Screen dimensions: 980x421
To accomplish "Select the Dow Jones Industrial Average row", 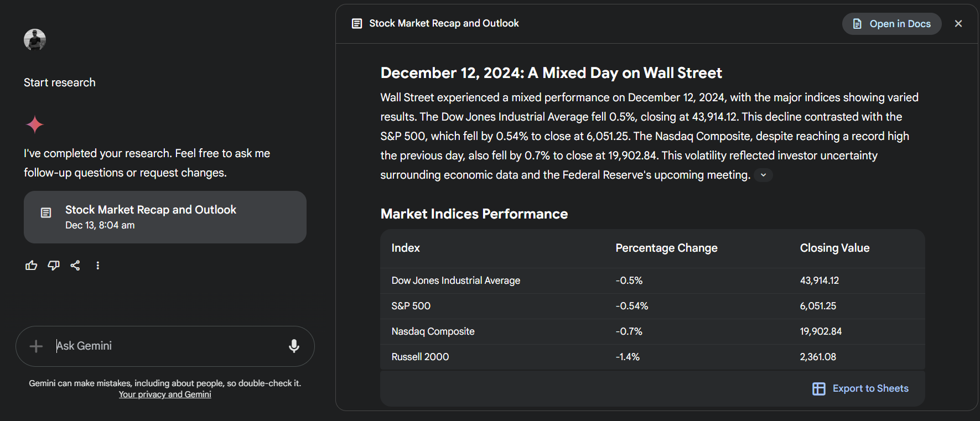I will (455, 280).
